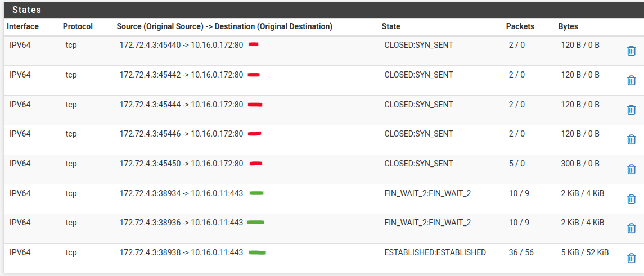644x276 pixels.
Task: Click the Bytes column header
Action: (568, 26)
